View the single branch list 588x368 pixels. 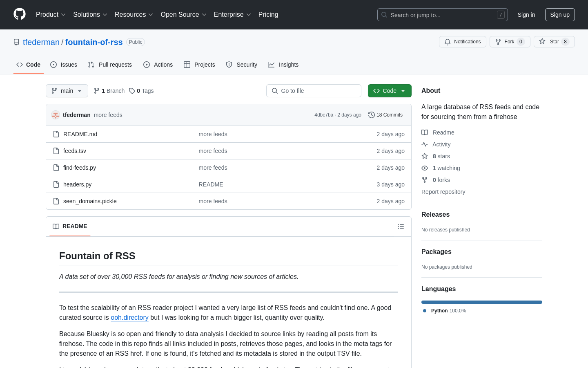[109, 91]
